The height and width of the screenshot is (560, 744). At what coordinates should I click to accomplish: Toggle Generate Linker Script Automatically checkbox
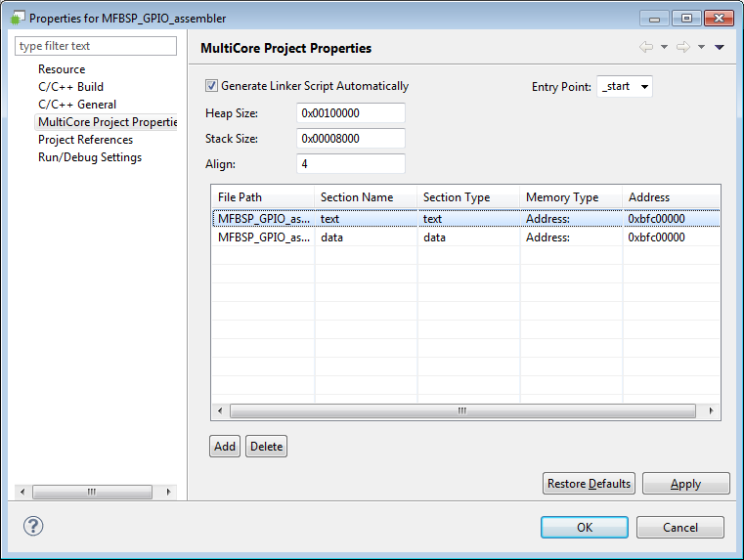[x=212, y=86]
